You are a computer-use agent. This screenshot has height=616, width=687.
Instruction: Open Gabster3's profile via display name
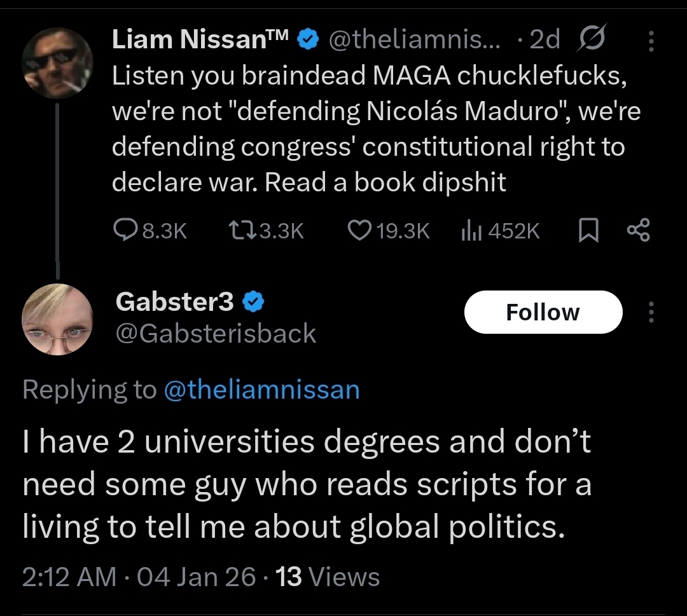click(x=175, y=302)
